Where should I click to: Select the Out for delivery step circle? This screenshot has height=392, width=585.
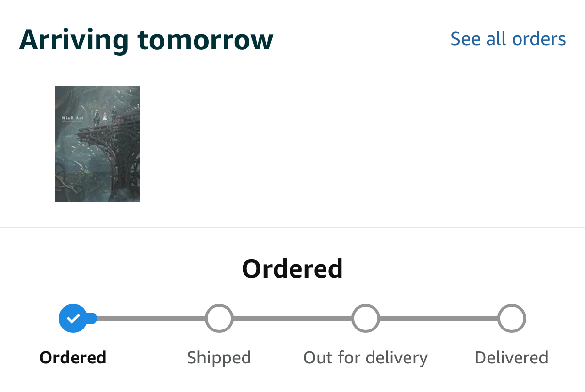point(366,318)
